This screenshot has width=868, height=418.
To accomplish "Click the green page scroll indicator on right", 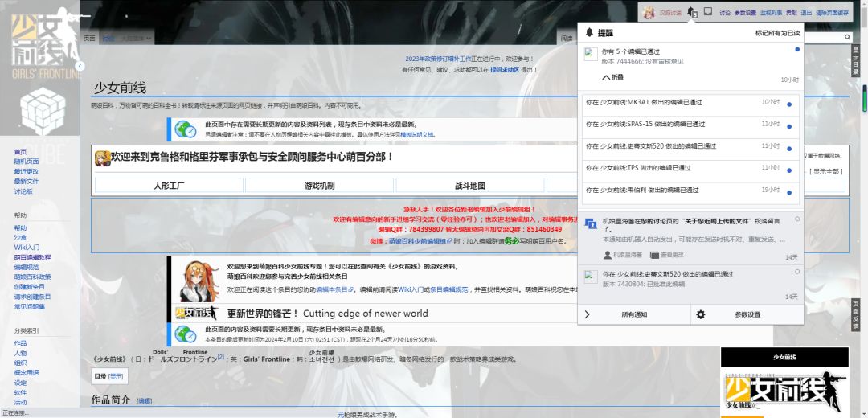I will (865, 98).
